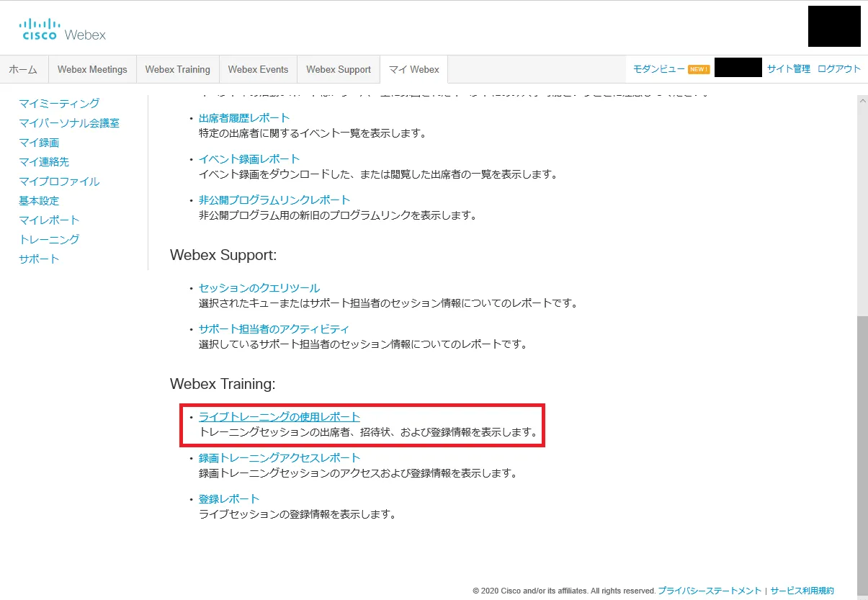
Task: Select マイプロファイル in the sidebar
Action: pyautogui.click(x=59, y=182)
